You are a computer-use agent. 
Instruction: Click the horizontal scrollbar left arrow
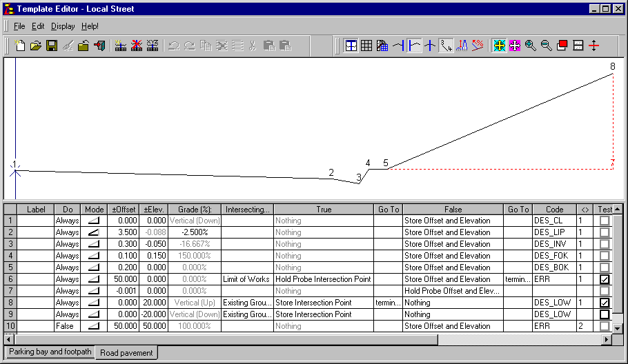point(9,340)
